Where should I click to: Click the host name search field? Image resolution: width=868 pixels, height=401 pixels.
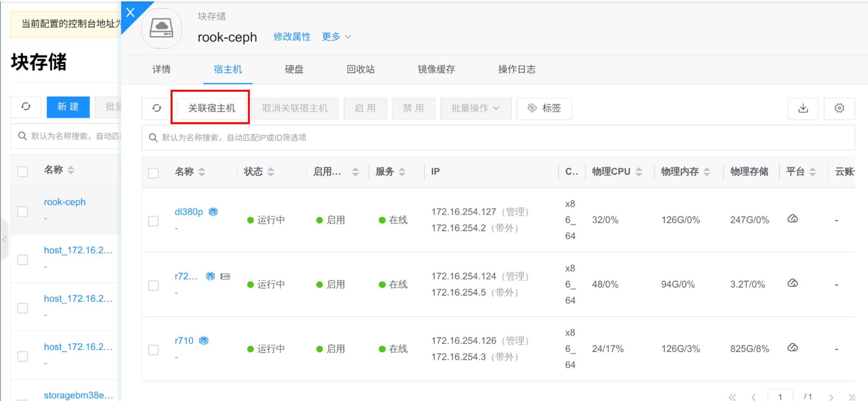click(498, 138)
